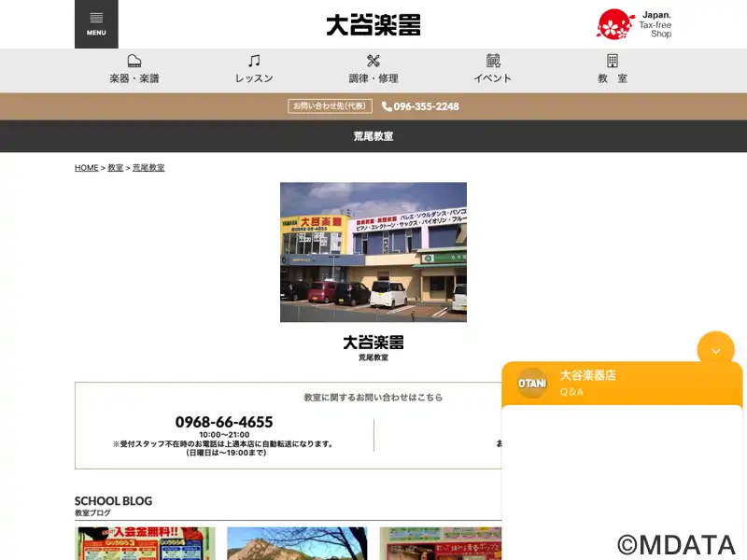Click the OTANI chat avatar icon
The image size is (747, 560).
pyautogui.click(x=531, y=383)
